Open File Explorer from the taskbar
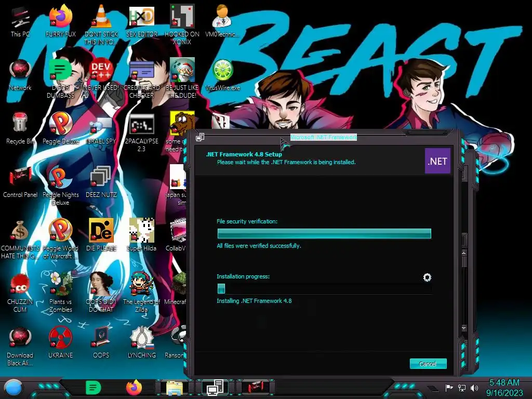 (x=175, y=388)
